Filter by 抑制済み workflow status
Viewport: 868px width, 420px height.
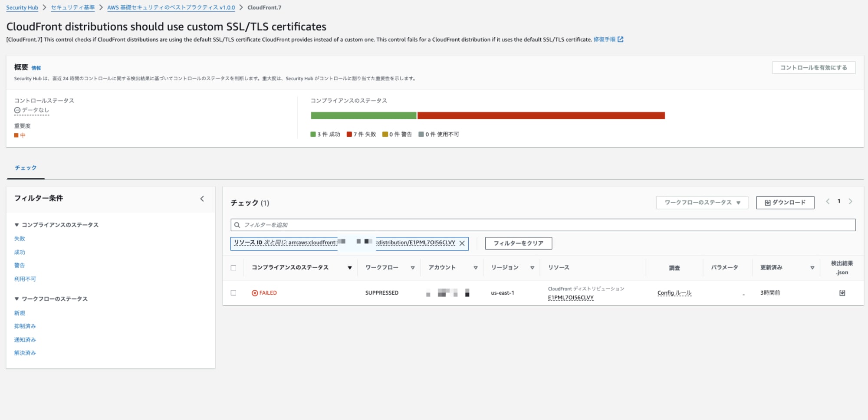(25, 326)
